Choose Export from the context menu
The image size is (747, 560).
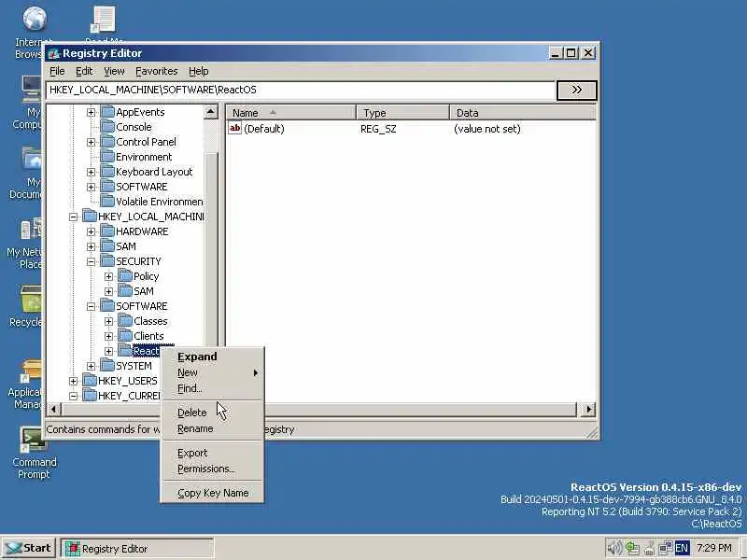click(x=212, y=453)
